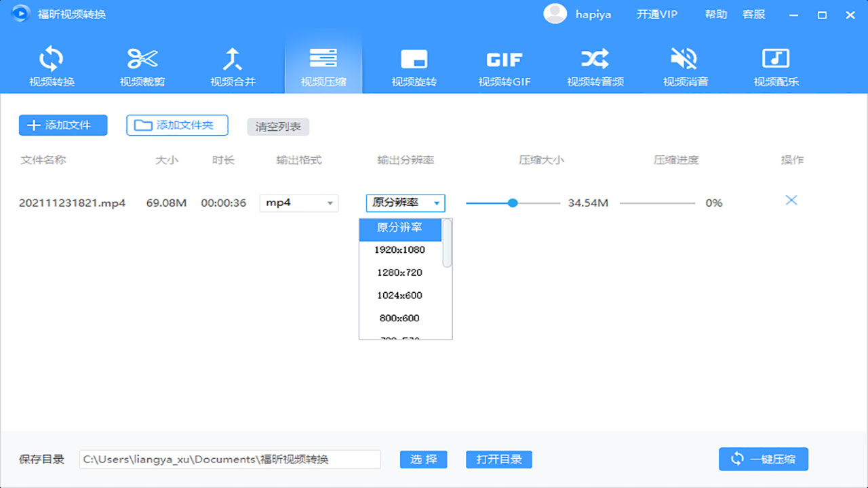Select the 视频裁剪 (video trim) tool
868x488 pixels.
pyautogui.click(x=142, y=66)
